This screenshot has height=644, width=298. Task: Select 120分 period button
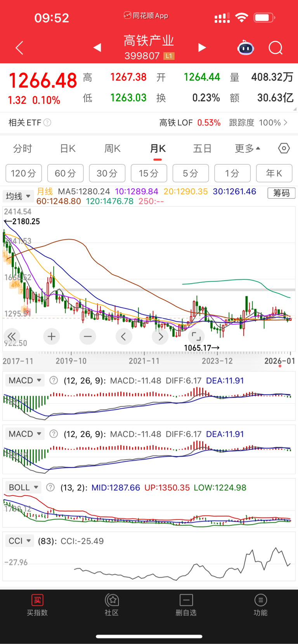24,173
